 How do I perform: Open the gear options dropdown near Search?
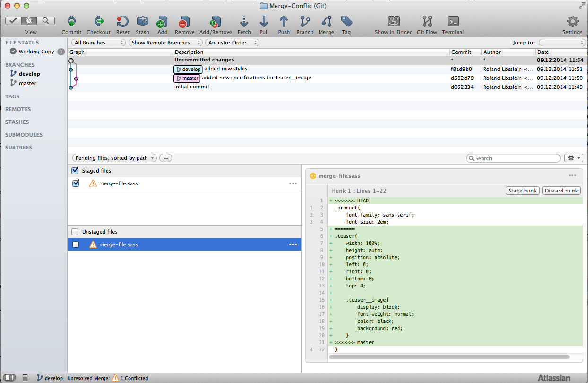point(574,158)
